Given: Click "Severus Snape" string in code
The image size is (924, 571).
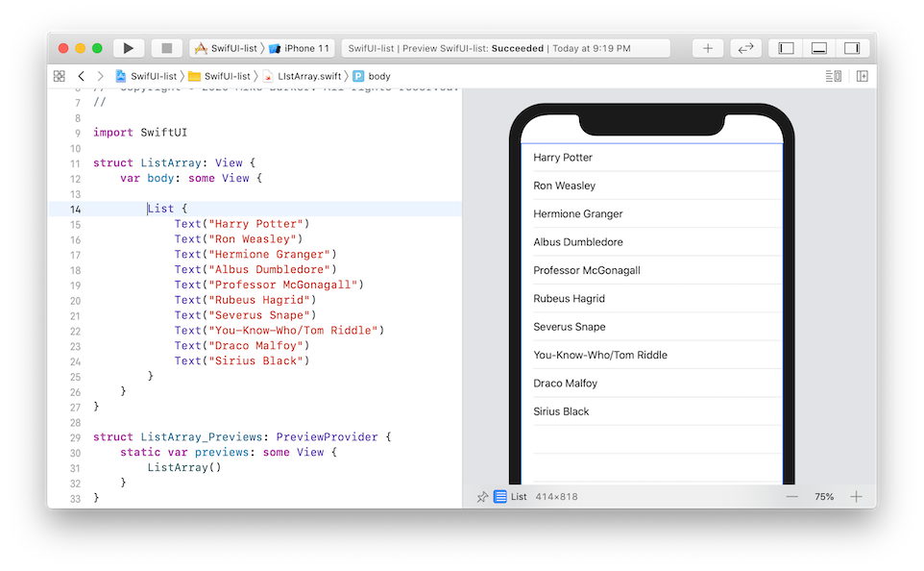Looking at the screenshot, I should (x=259, y=315).
